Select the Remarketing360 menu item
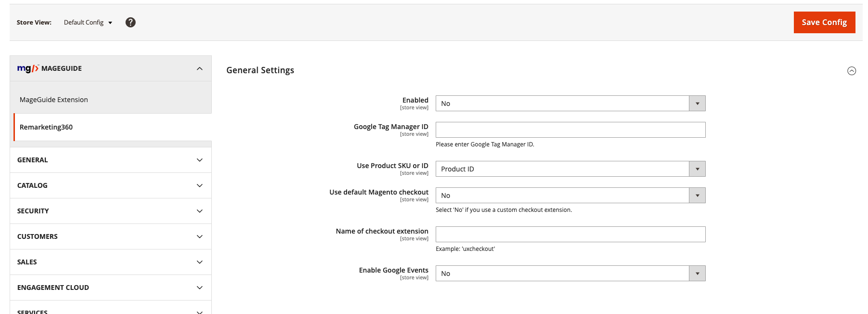Viewport: 868px width, 314px height. coord(46,127)
